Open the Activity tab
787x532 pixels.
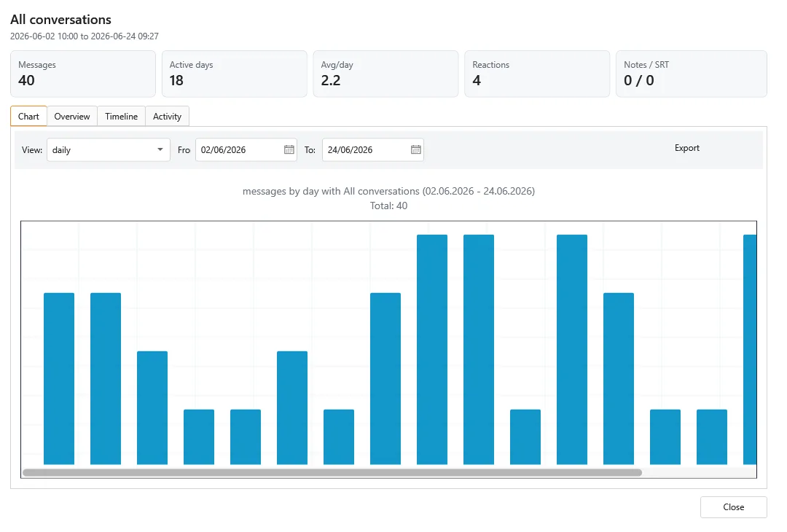click(x=167, y=117)
